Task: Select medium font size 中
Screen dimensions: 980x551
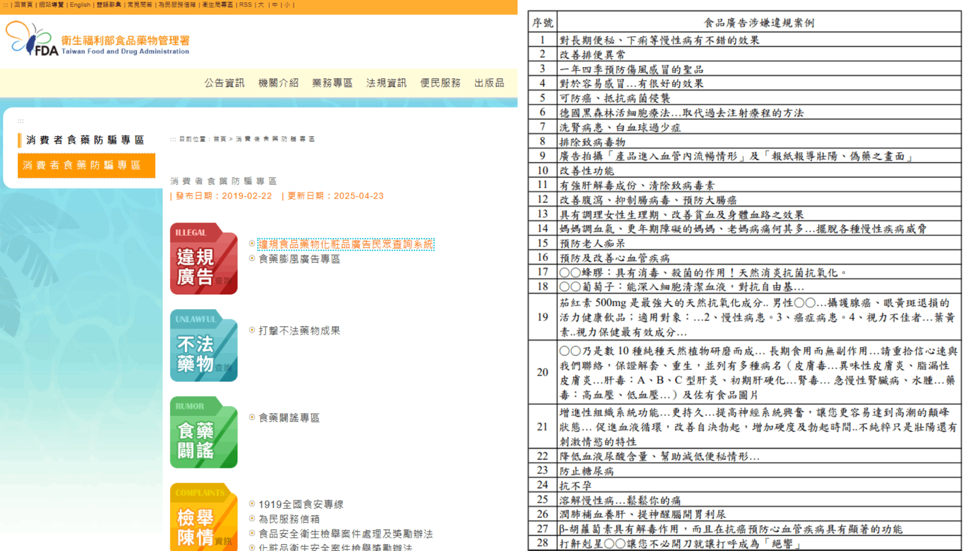Action: click(x=274, y=5)
